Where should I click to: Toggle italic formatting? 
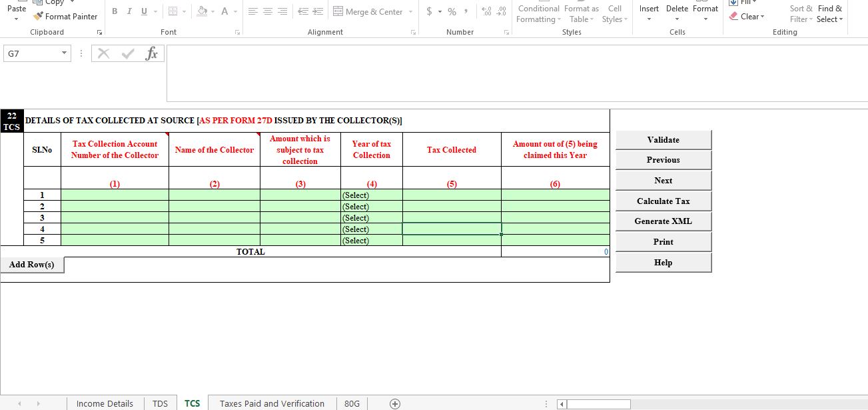(129, 11)
